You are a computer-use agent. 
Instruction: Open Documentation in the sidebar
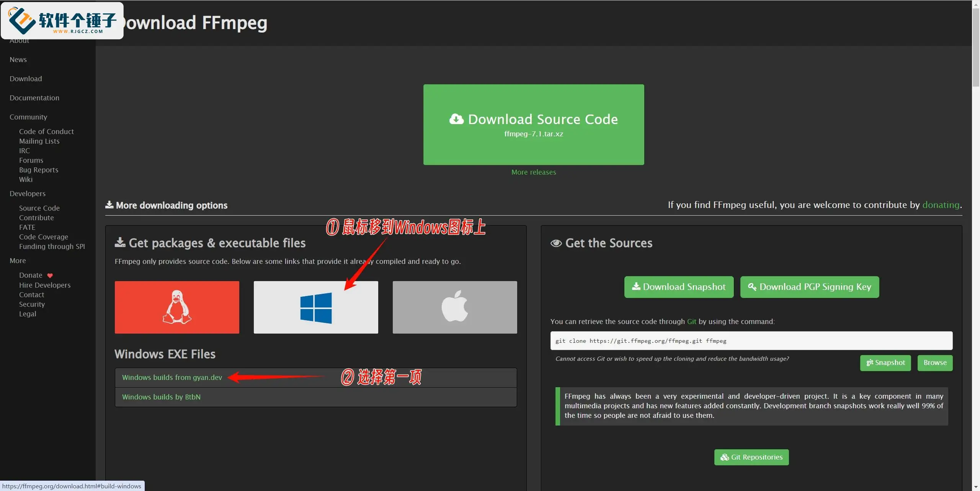(34, 98)
